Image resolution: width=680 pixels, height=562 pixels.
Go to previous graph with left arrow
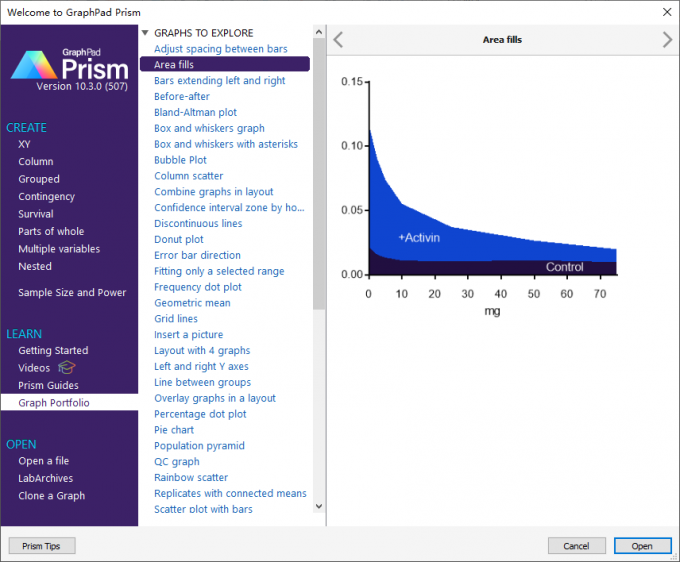pos(338,40)
